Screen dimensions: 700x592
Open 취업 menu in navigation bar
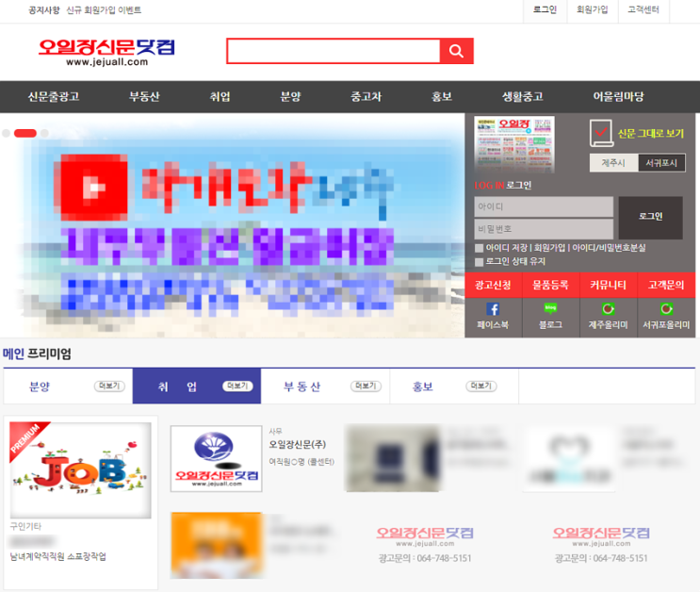point(220,96)
